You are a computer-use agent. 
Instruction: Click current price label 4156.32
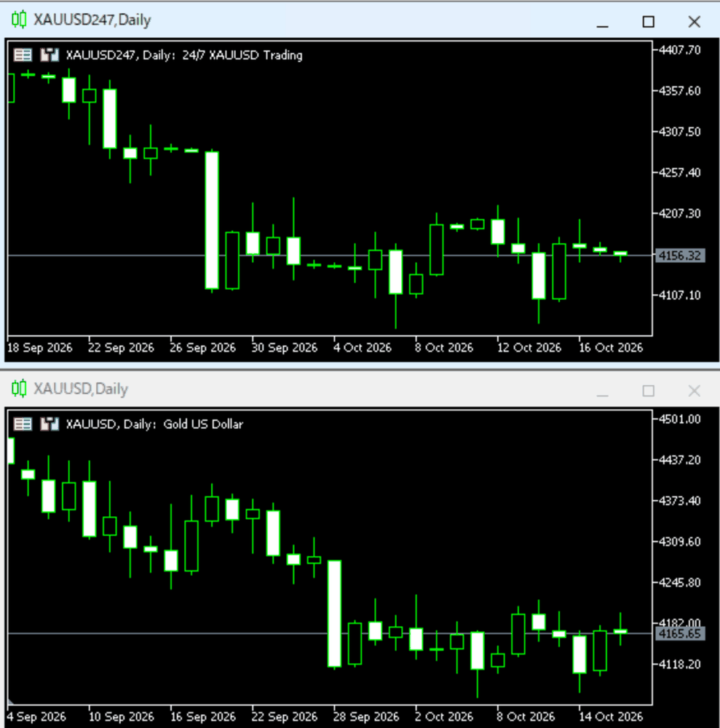680,256
